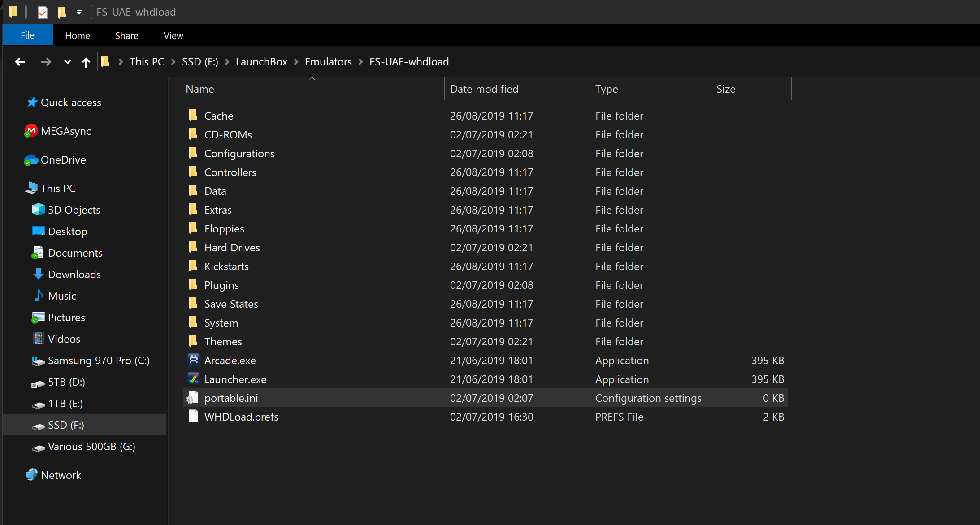The height and width of the screenshot is (525, 980).
Task: Click the WHDLoad.prefs file icon
Action: click(193, 416)
